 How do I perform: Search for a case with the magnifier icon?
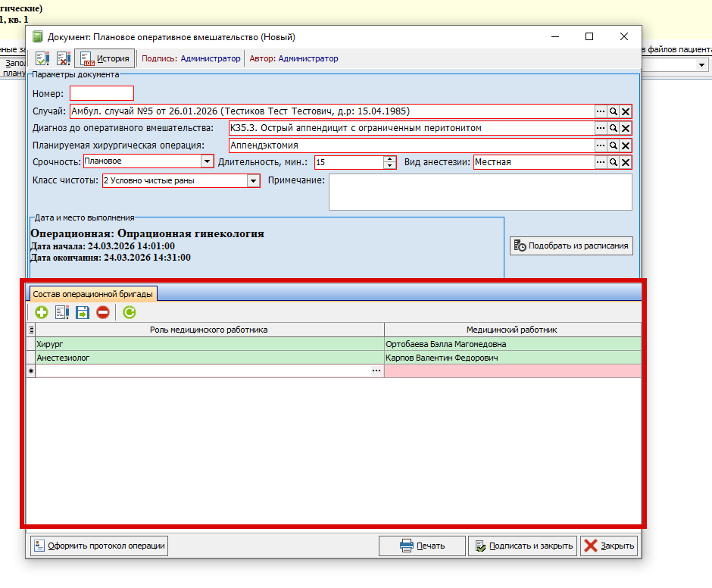[614, 111]
